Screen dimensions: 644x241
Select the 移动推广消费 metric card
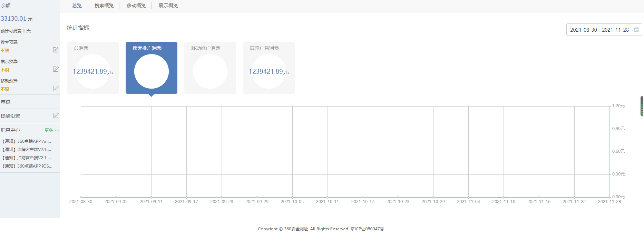coord(210,68)
